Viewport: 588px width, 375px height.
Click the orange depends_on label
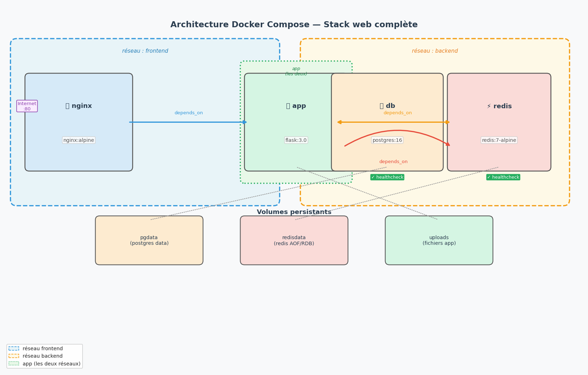point(397,113)
